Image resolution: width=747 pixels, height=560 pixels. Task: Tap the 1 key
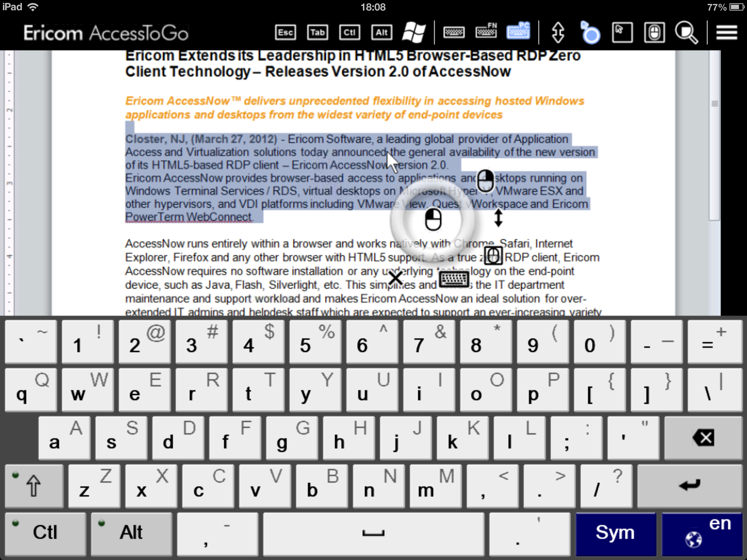(88, 342)
